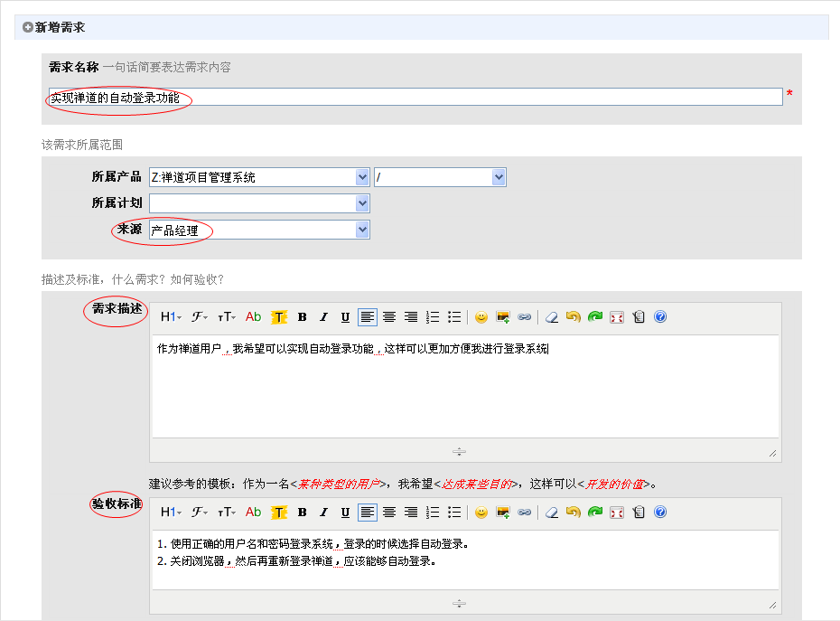Toggle fullscreen in 验收标准 editor
The width and height of the screenshot is (840, 621).
click(617, 513)
